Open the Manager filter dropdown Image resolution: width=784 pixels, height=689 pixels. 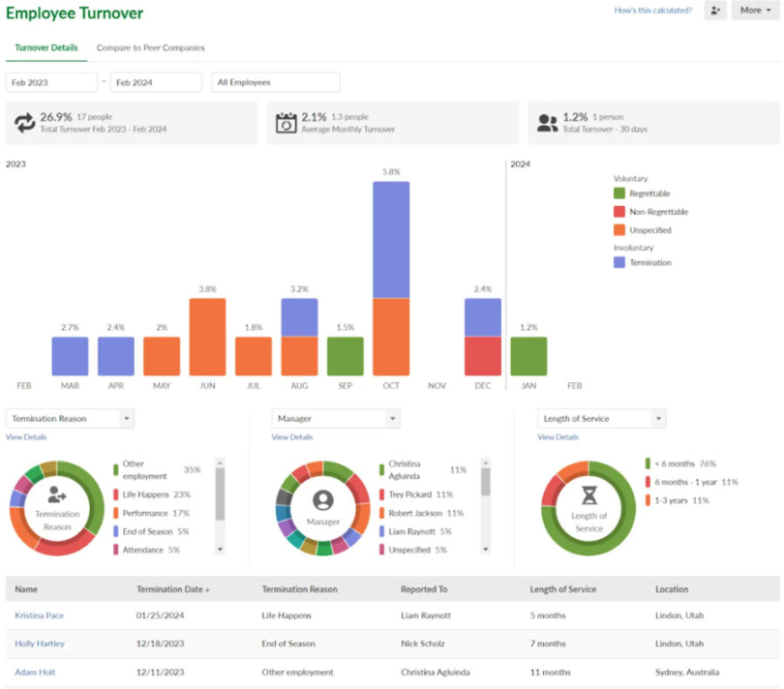[x=335, y=418]
